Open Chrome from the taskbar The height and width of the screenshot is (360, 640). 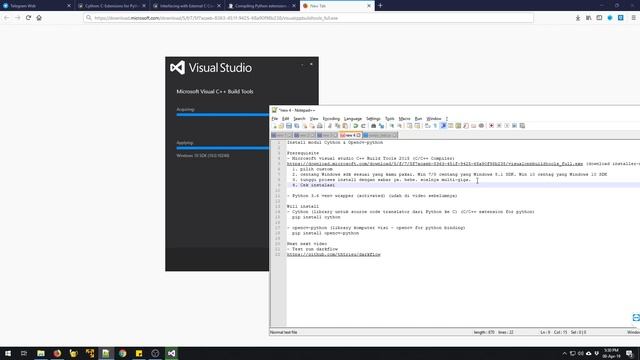coord(122,353)
